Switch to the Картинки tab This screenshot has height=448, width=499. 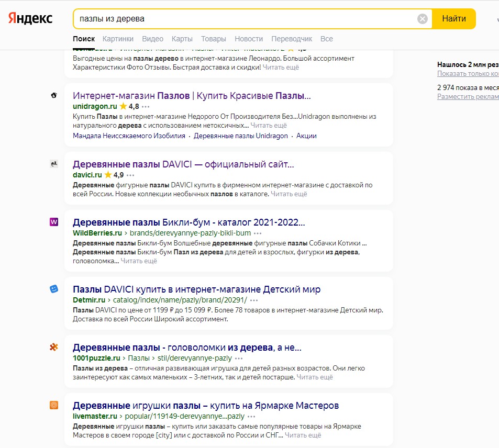tap(118, 39)
